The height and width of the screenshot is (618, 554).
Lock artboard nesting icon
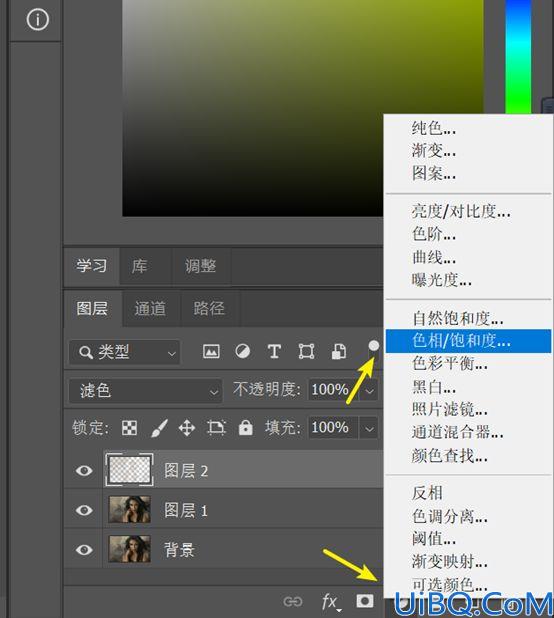[216, 428]
